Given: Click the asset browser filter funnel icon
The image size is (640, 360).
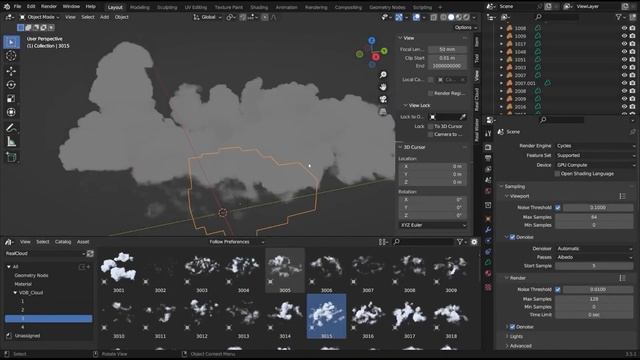Looking at the screenshot, I should [x=460, y=242].
